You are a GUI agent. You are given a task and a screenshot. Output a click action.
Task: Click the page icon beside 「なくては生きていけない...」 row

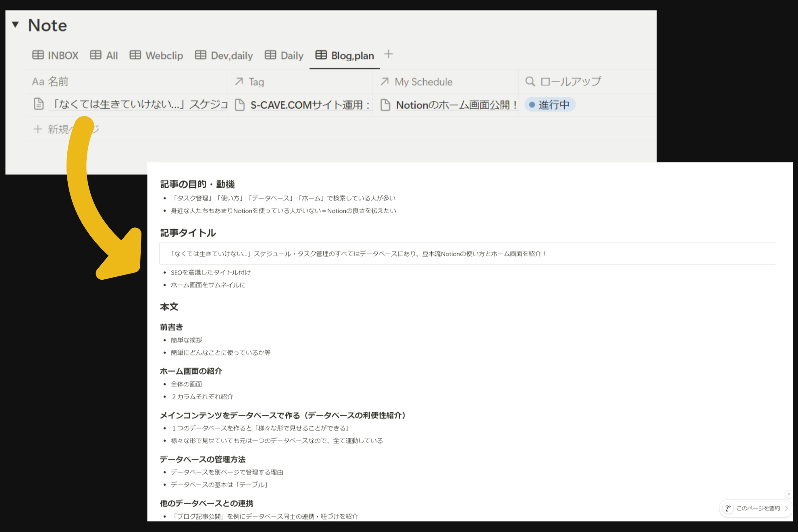[x=38, y=104]
